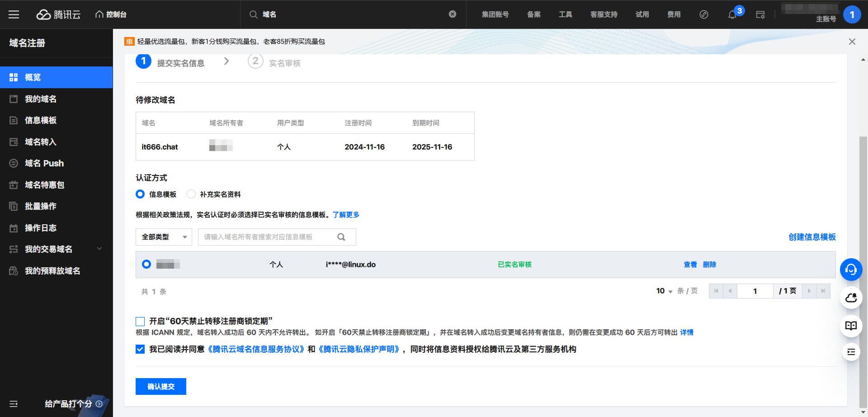Open 了解更多 link

pyautogui.click(x=346, y=215)
